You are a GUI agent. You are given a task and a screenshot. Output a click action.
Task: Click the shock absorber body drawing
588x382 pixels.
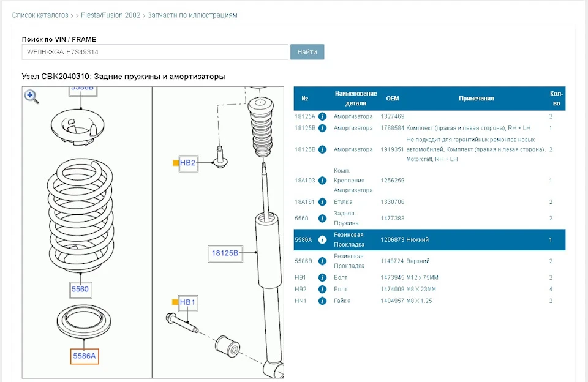point(268,251)
